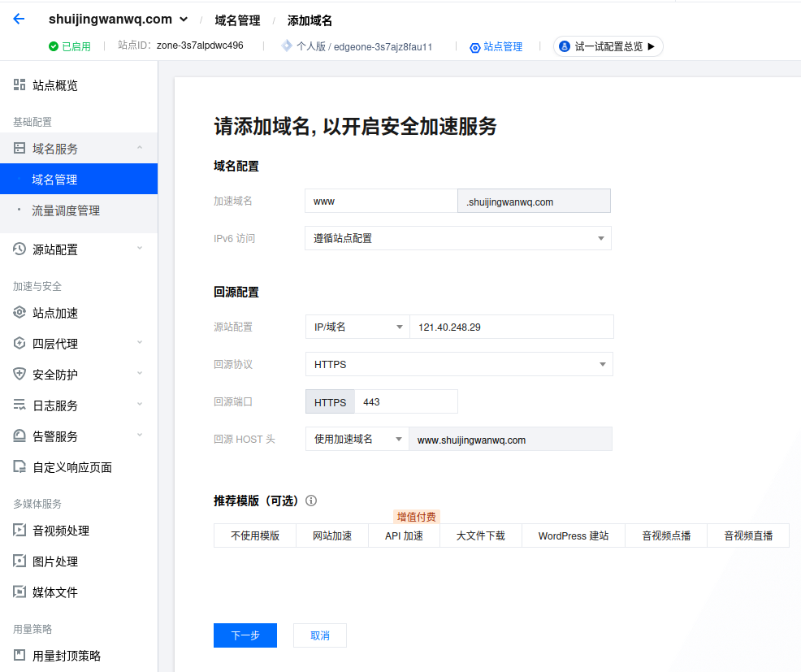Click the 告警服务 alarm icon
Screen dimensions: 801x672
coord(19,436)
